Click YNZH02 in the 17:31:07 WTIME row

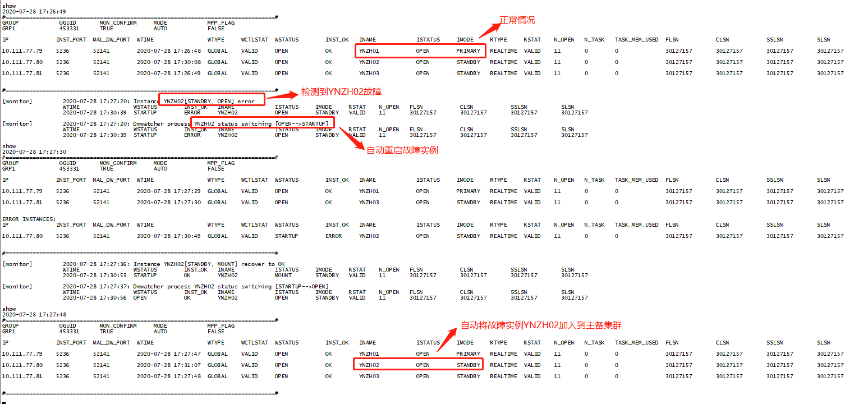pos(369,365)
